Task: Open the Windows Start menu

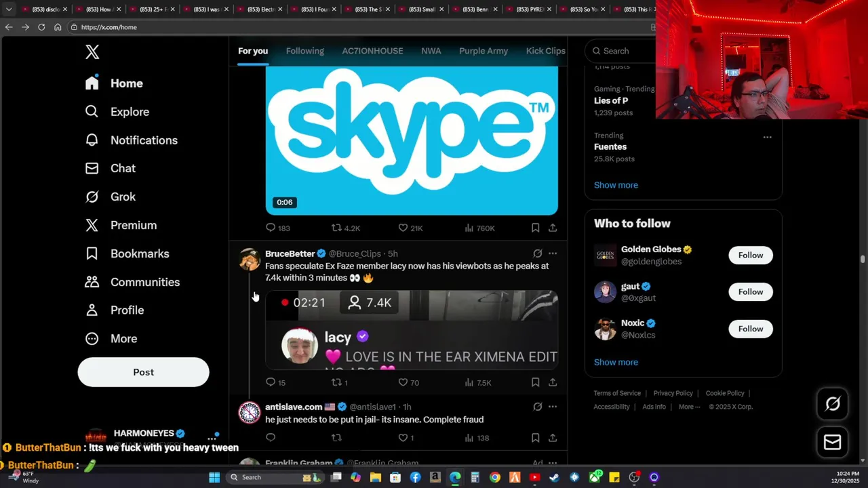Action: click(x=214, y=477)
